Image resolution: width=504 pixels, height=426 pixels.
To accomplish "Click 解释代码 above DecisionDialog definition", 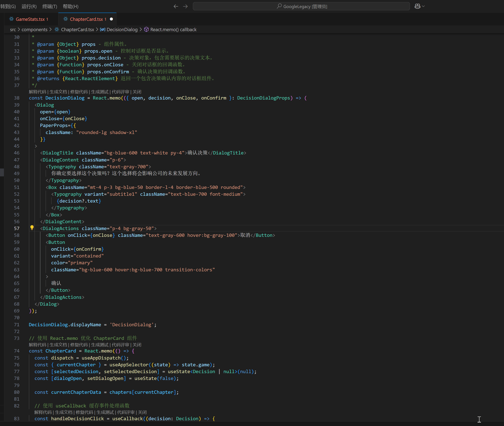I will [x=37, y=92].
